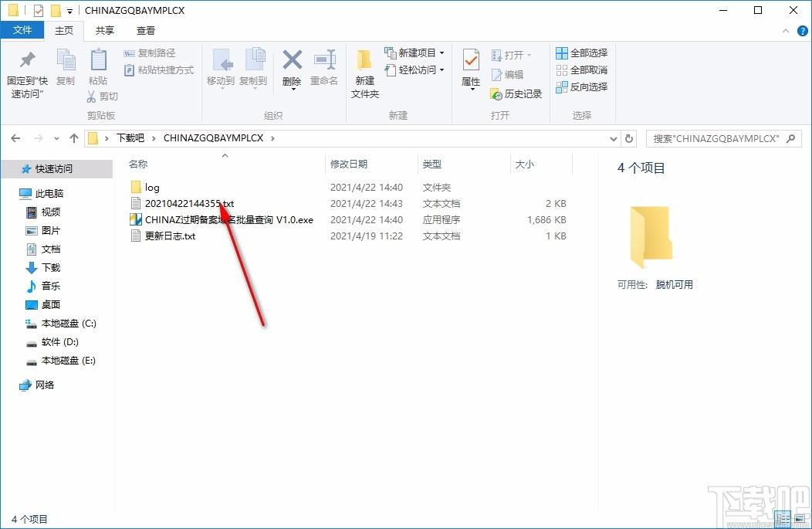Click Copy path (复制路径)
Image resolution: width=812 pixels, height=529 pixels.
pos(151,53)
